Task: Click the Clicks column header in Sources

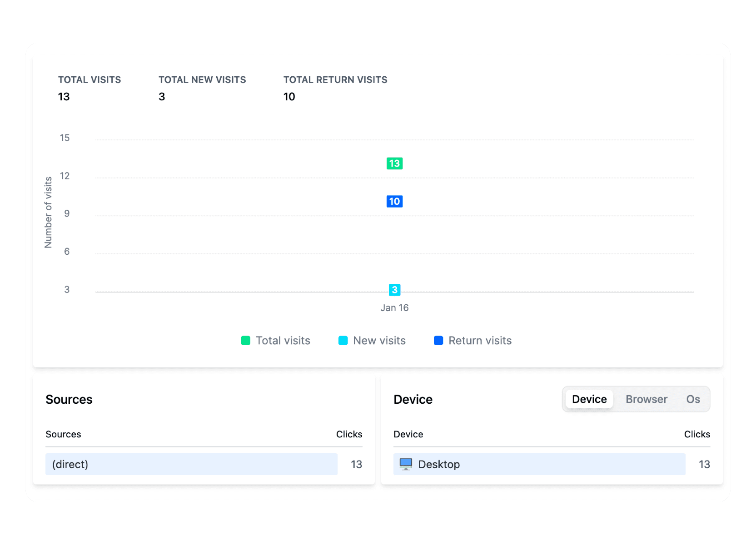Action: [349, 434]
